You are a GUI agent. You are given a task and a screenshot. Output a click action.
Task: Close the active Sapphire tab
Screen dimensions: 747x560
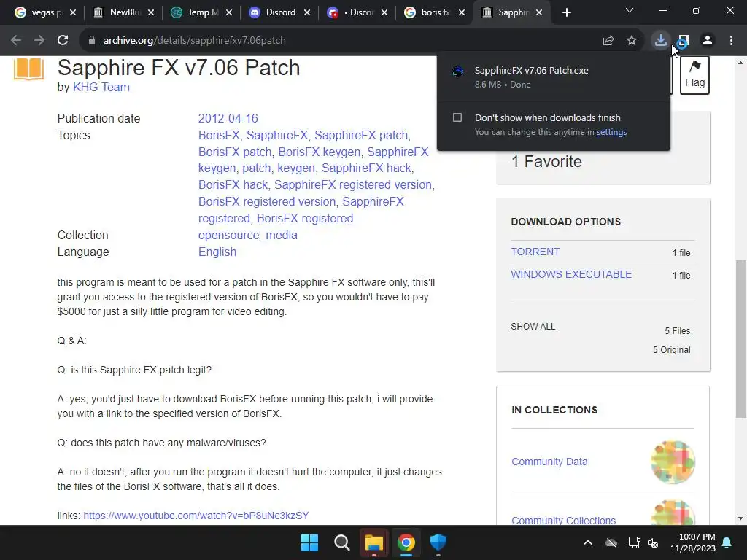[539, 12]
